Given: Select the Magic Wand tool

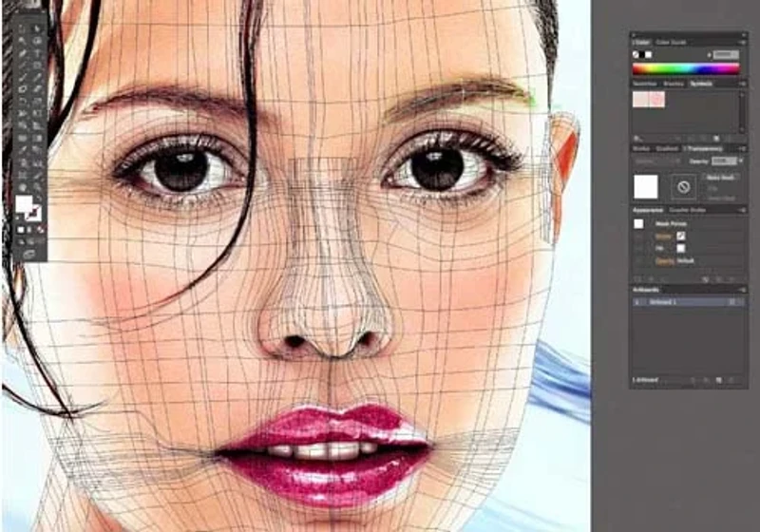Looking at the screenshot, I should [x=22, y=40].
